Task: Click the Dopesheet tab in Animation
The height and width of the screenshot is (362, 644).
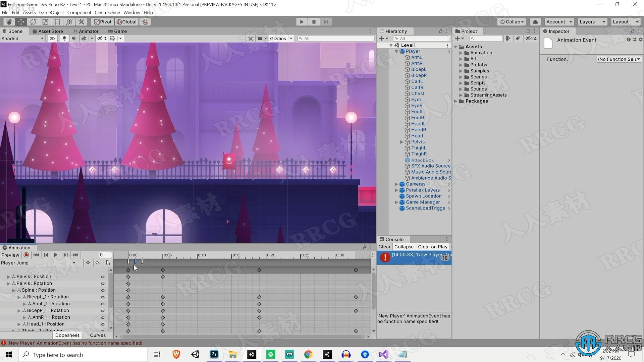Action: coord(68,335)
